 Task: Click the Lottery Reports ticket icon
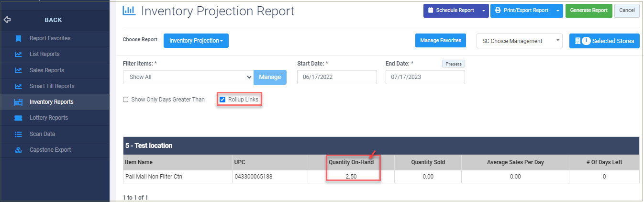point(18,118)
